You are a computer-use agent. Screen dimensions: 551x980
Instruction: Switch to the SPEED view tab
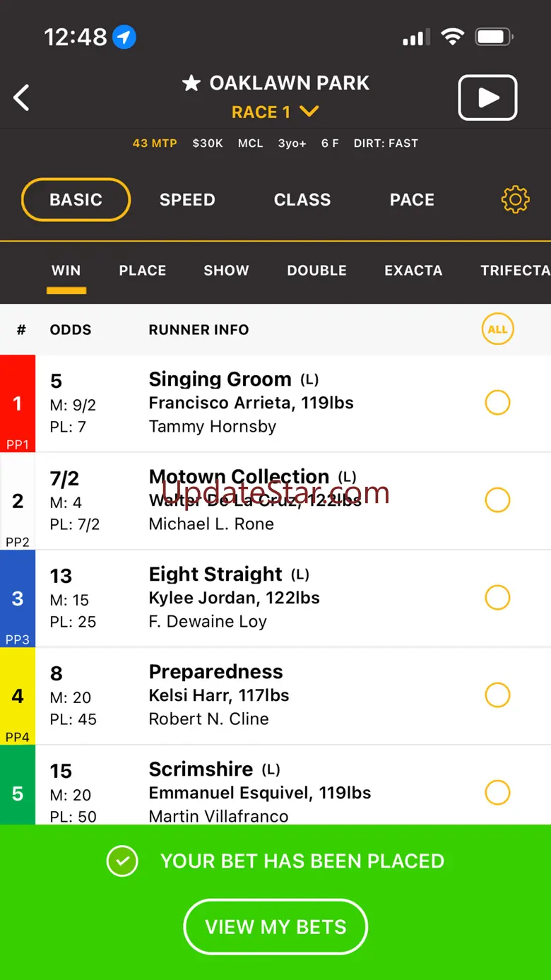click(187, 200)
